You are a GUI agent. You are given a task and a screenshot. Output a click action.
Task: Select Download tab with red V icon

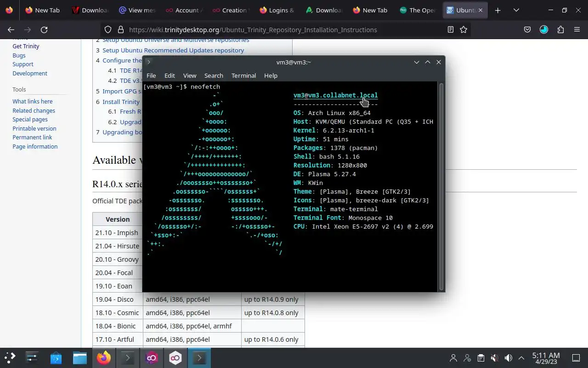point(90,10)
